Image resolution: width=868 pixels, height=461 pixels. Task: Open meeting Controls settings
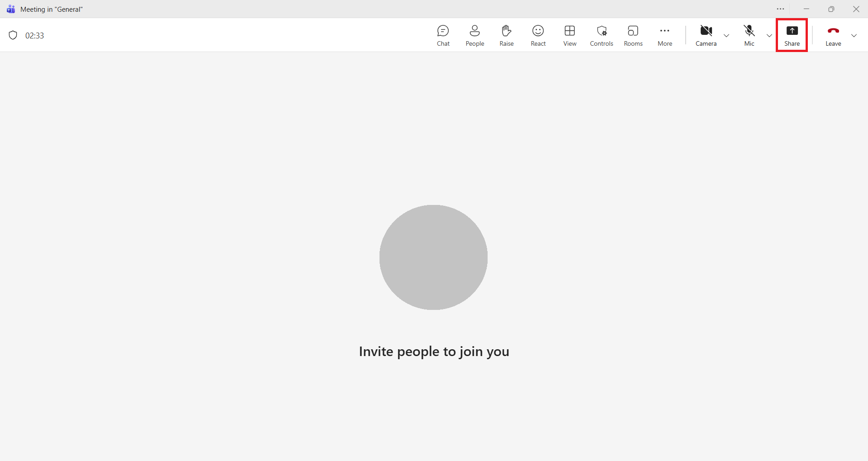click(601, 35)
